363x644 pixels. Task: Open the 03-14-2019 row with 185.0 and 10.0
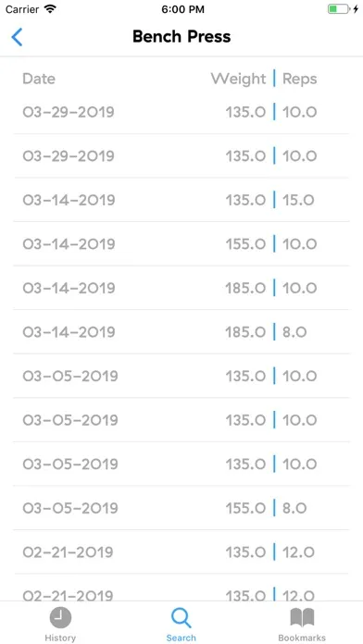click(x=181, y=288)
